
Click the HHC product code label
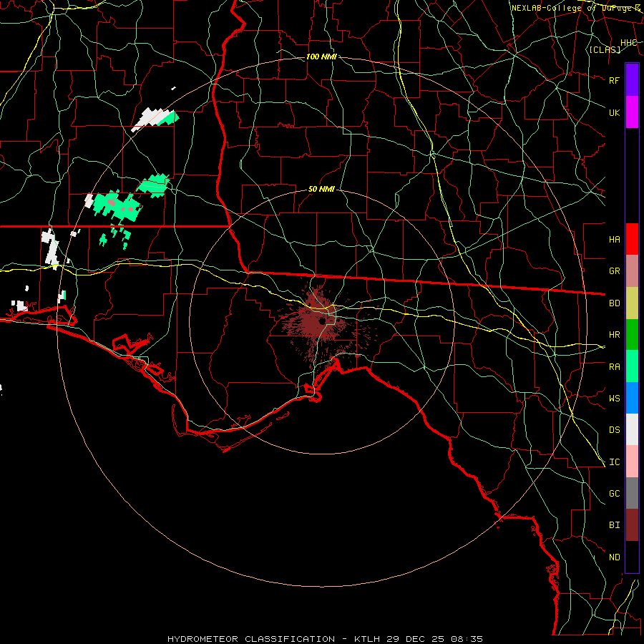(x=628, y=43)
